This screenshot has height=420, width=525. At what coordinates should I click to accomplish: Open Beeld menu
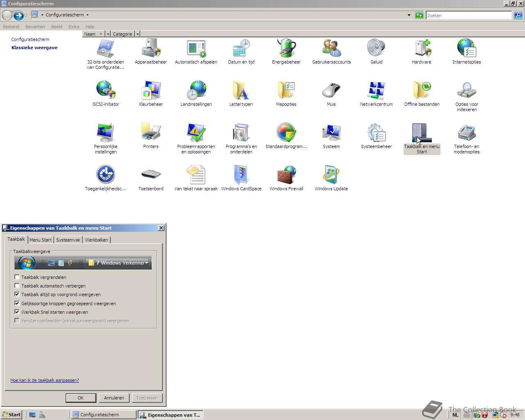click(57, 27)
